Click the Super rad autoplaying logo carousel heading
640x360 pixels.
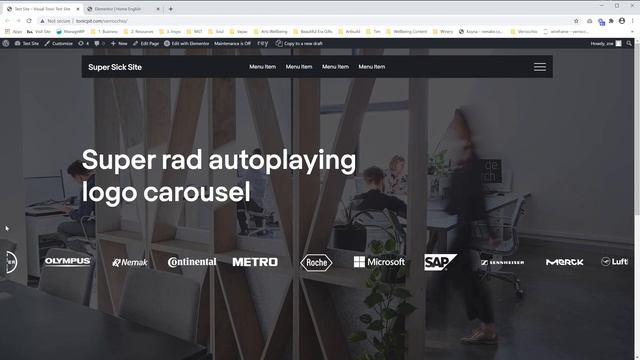pyautogui.click(x=219, y=176)
